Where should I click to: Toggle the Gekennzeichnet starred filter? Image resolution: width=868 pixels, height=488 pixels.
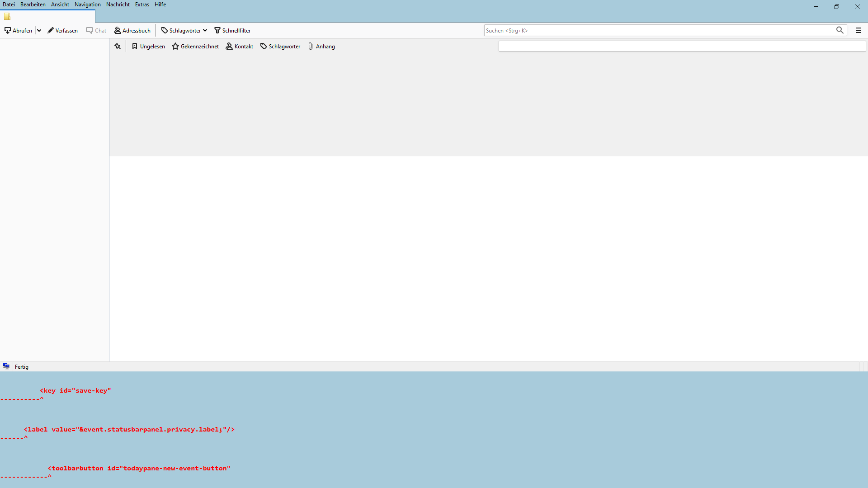[x=195, y=47]
